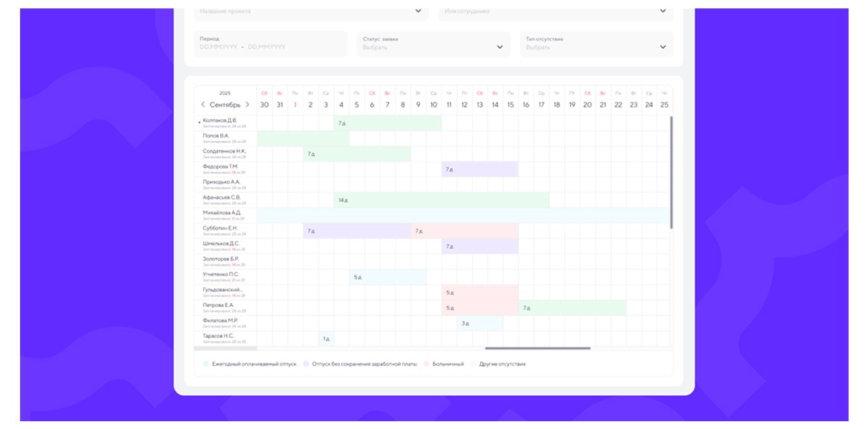The width and height of the screenshot is (868, 429).
Task: Open Михайлова's long blue absence bar
Action: pos(463,216)
